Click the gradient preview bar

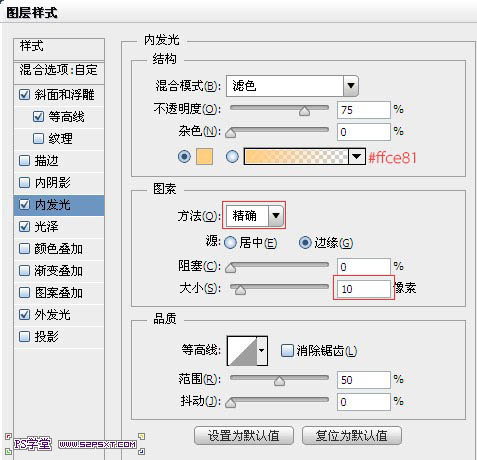[296, 156]
